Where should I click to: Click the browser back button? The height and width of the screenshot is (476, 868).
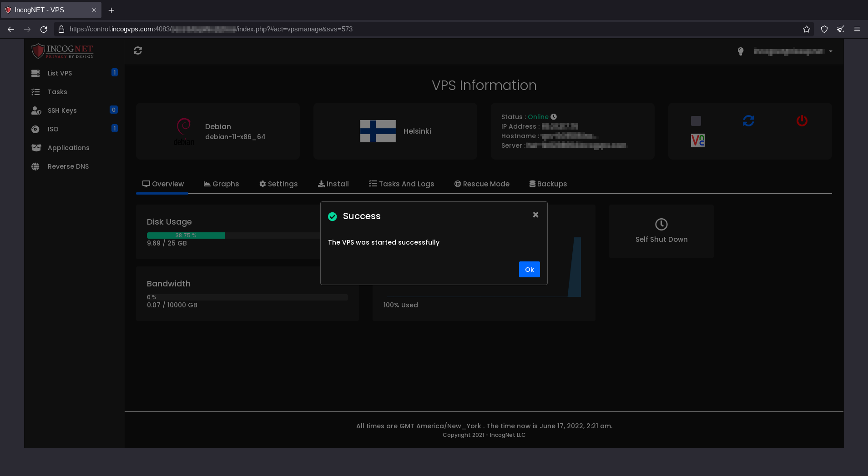point(11,29)
